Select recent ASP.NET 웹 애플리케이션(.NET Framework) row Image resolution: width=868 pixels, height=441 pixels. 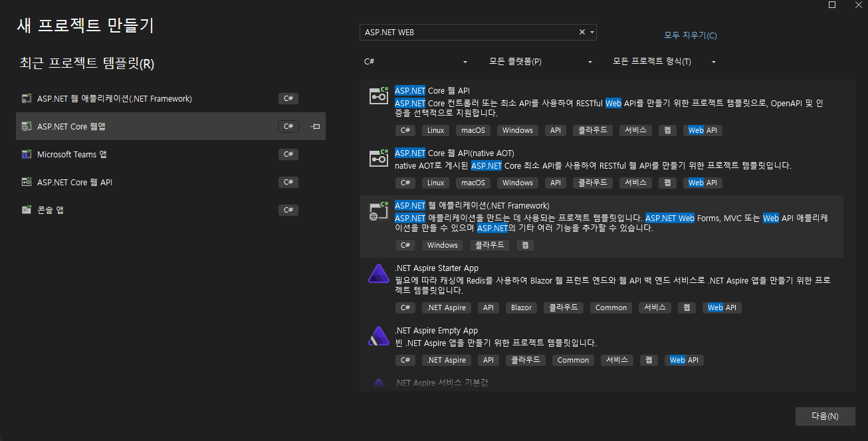[171, 98]
